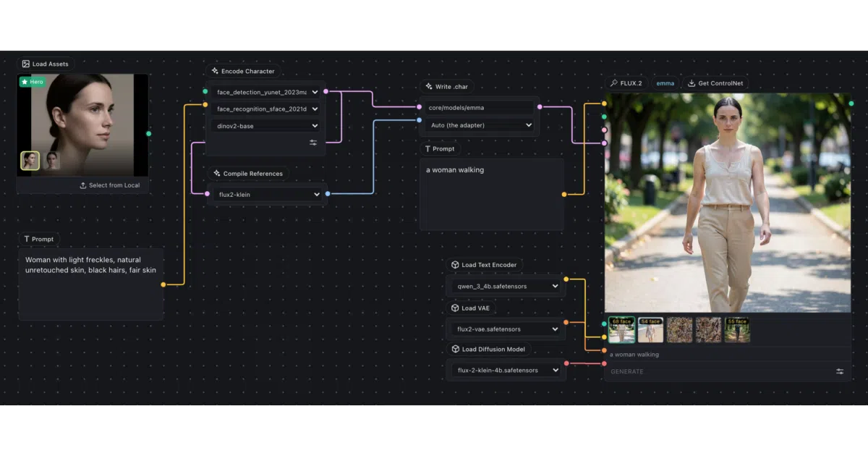The width and height of the screenshot is (868, 456).
Task: Select the side-profile asset thumbnail
Action: pyautogui.click(x=53, y=161)
